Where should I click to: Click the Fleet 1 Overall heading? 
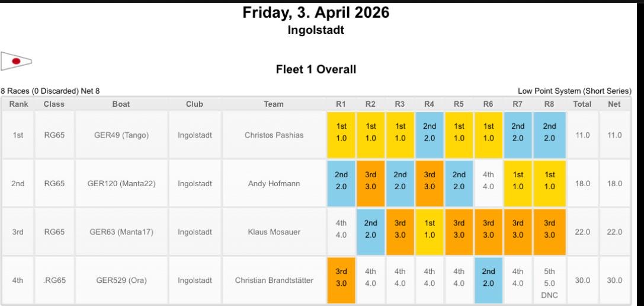pos(316,69)
